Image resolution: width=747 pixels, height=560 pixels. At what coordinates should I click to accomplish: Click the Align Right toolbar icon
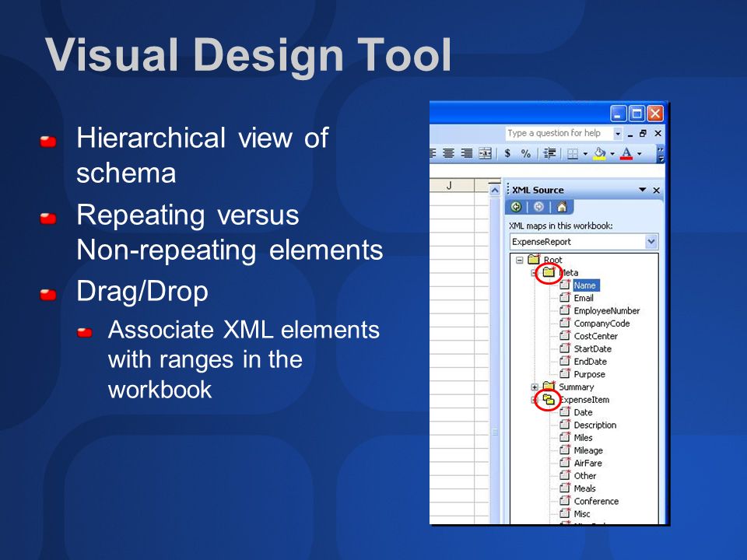click(x=467, y=153)
